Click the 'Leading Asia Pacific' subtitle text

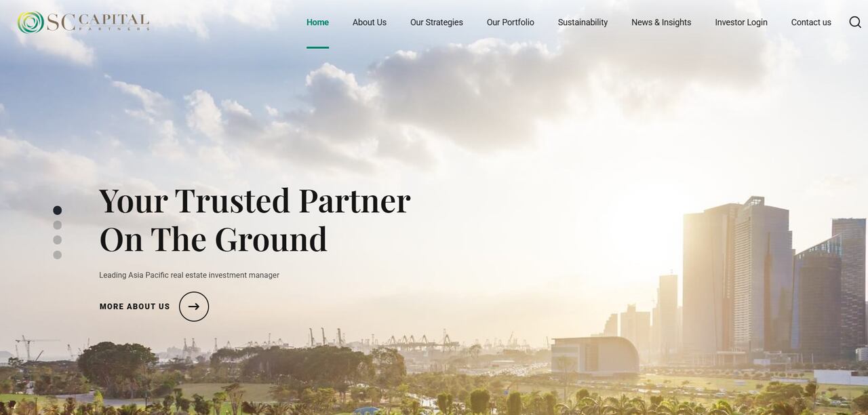click(x=189, y=275)
